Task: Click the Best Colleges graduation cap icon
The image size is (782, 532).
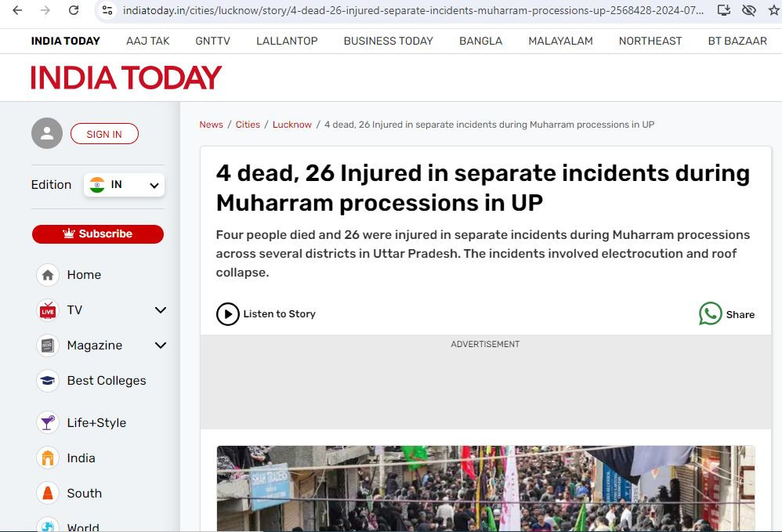Action: [48, 381]
